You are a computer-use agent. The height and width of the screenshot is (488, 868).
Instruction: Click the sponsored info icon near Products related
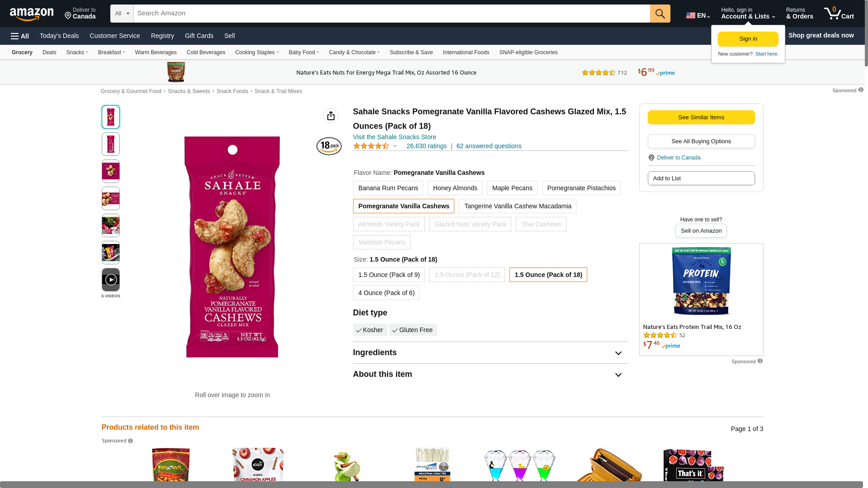tap(131, 441)
